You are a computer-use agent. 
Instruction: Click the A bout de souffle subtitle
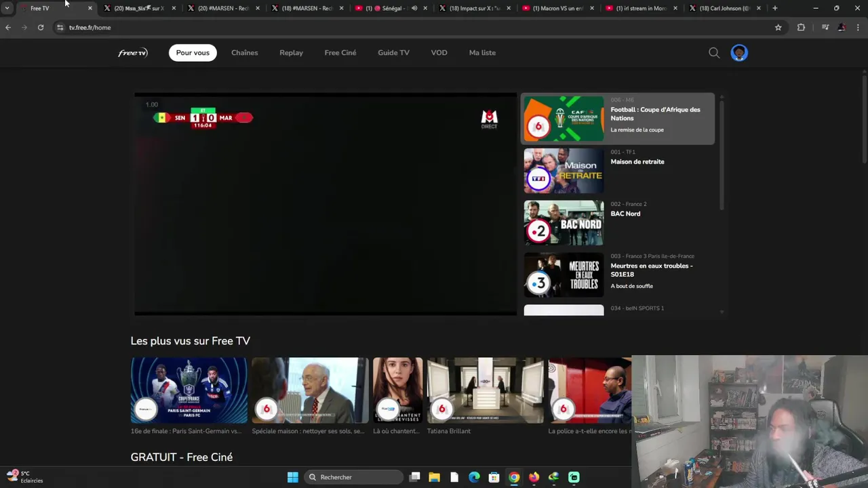[631, 286]
